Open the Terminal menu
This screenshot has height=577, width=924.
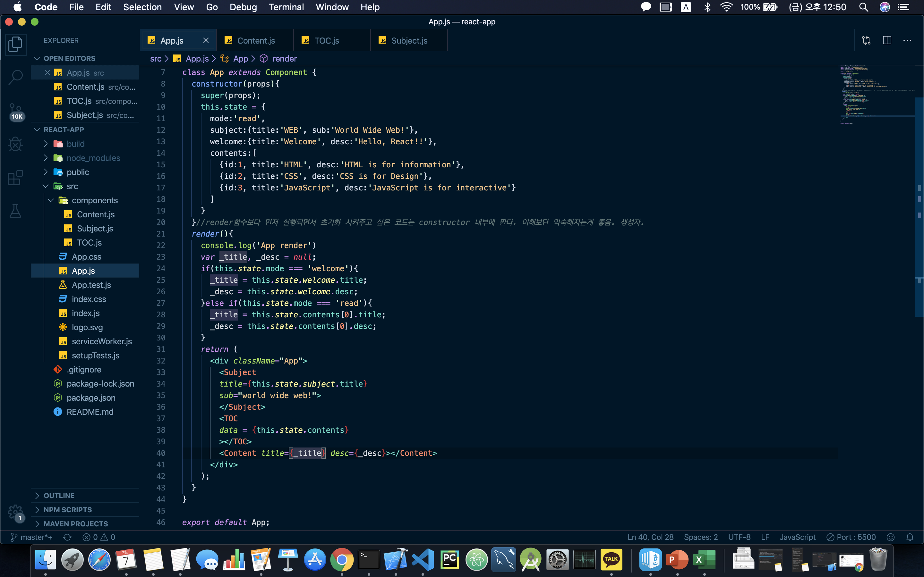point(286,7)
